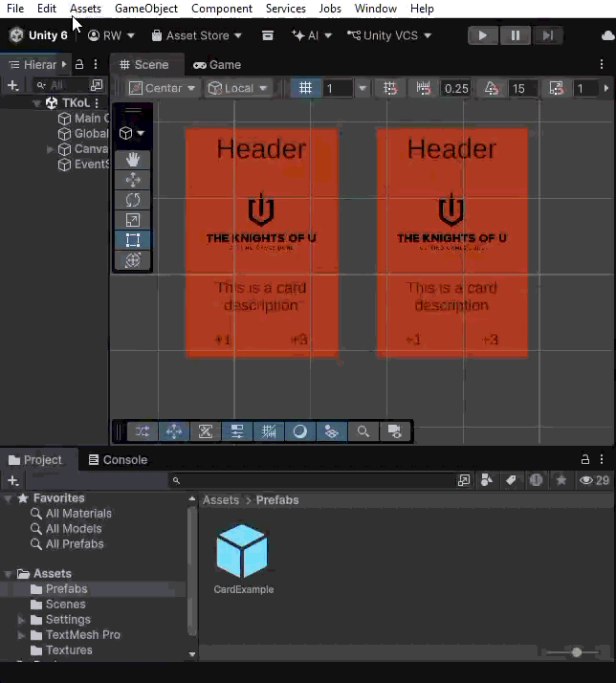This screenshot has height=683, width=616.
Task: Select the Rect tool
Action: pyautogui.click(x=133, y=240)
